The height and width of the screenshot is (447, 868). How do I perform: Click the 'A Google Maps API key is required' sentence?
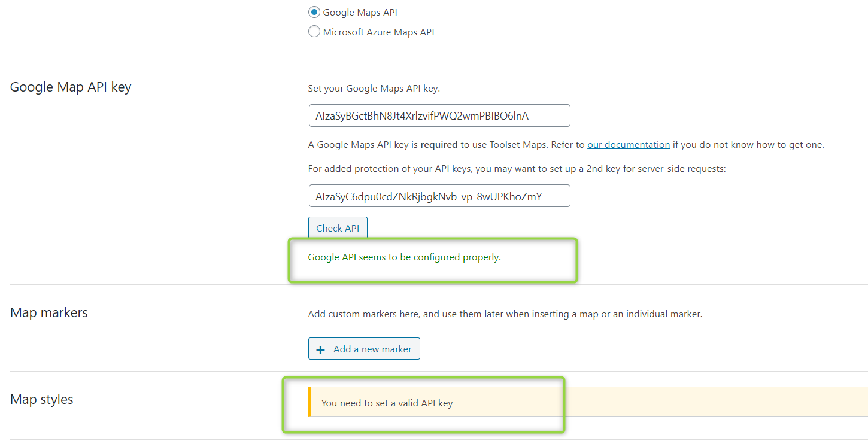coord(566,145)
